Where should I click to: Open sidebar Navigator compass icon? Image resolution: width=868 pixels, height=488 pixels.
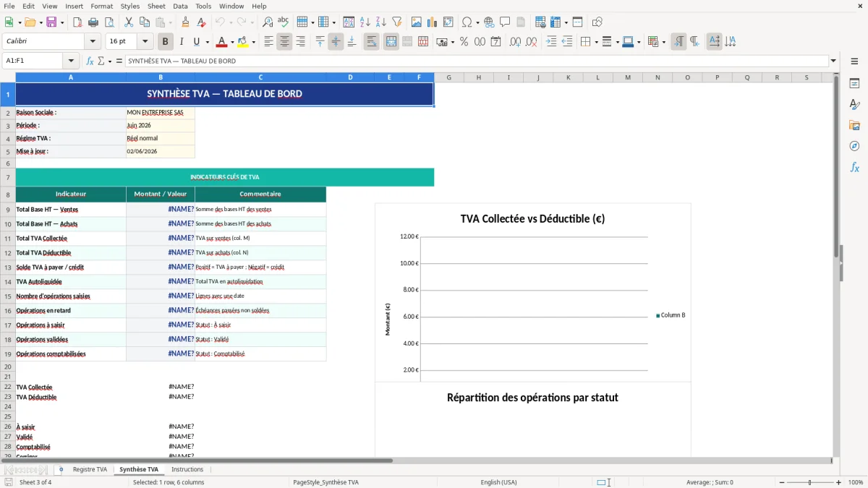[854, 147]
